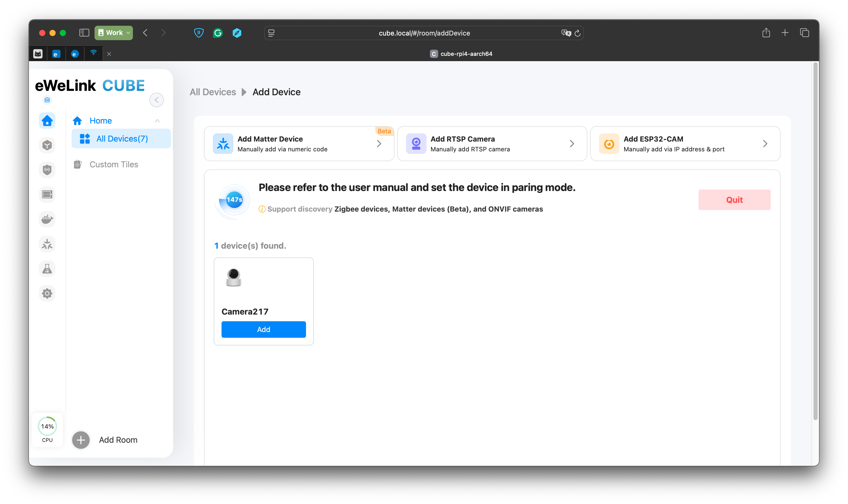Click the security shield sidebar icon
The height and width of the screenshot is (504, 848).
[x=47, y=170]
